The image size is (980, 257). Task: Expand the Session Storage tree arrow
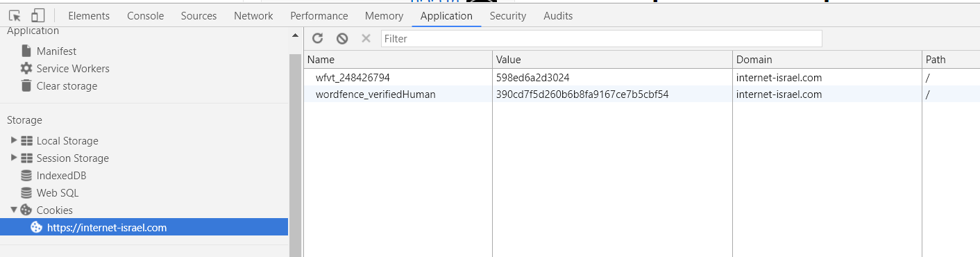pyautogui.click(x=14, y=158)
